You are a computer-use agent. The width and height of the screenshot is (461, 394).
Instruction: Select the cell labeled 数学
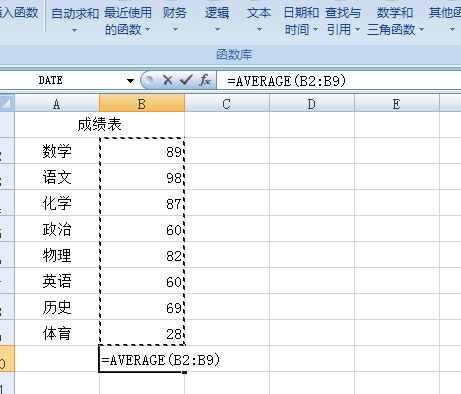pos(57,151)
